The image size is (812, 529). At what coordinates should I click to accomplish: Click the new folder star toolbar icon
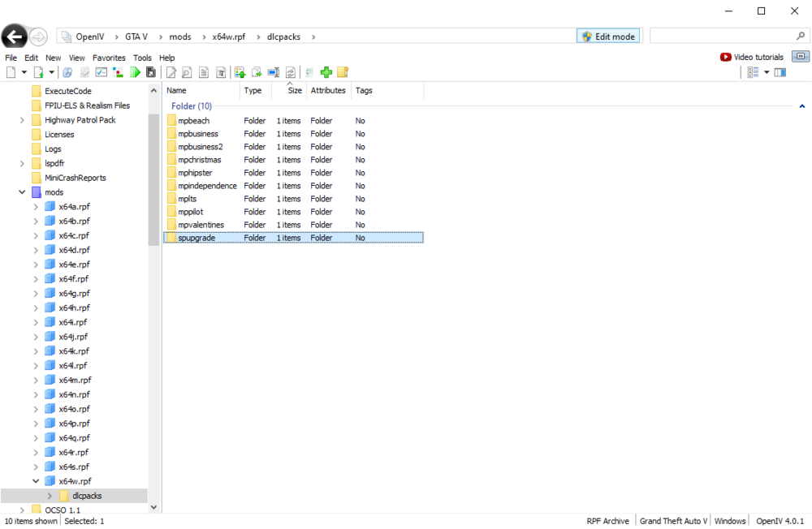pyautogui.click(x=343, y=72)
